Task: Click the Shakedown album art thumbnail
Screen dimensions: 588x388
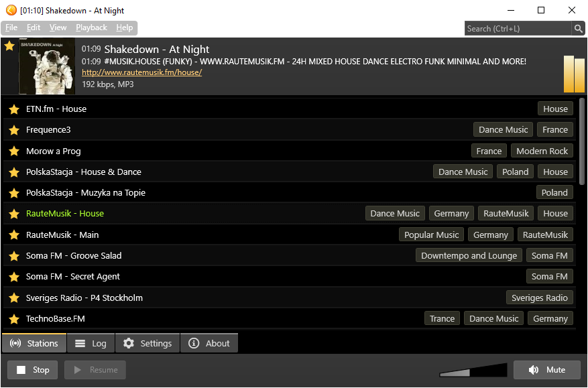Action: [x=47, y=66]
